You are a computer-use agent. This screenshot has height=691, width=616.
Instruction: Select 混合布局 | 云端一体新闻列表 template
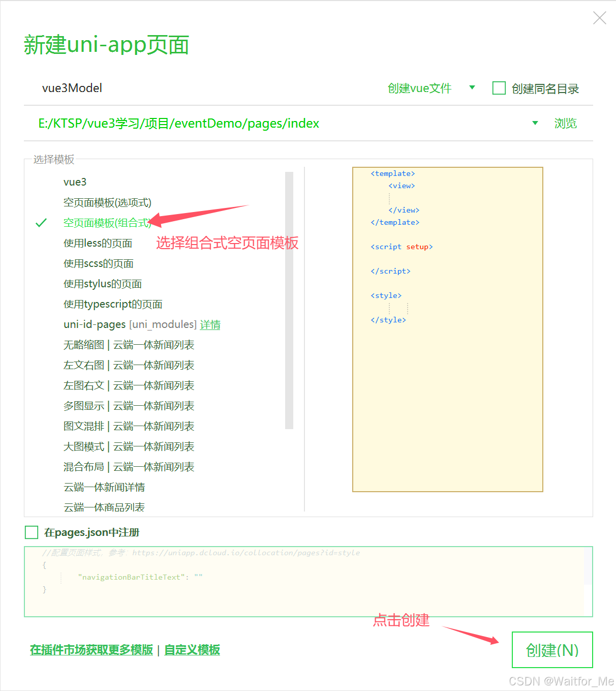pyautogui.click(x=129, y=467)
